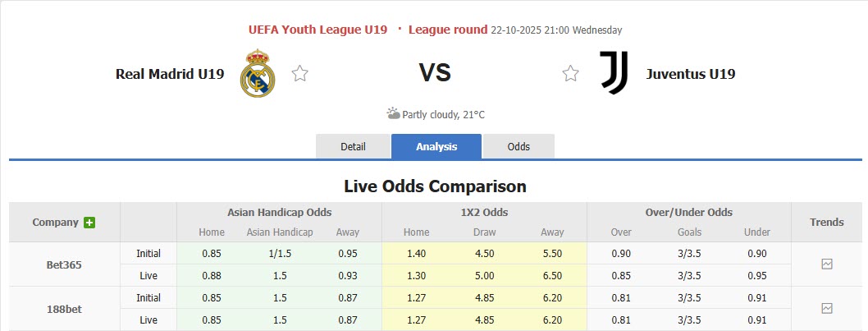This screenshot has width=868, height=331.
Task: Click the 1X2 Odds column header
Action: click(x=484, y=212)
